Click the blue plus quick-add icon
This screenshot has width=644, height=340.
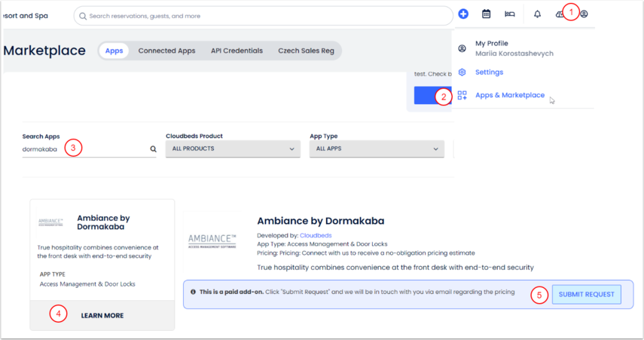click(x=463, y=14)
